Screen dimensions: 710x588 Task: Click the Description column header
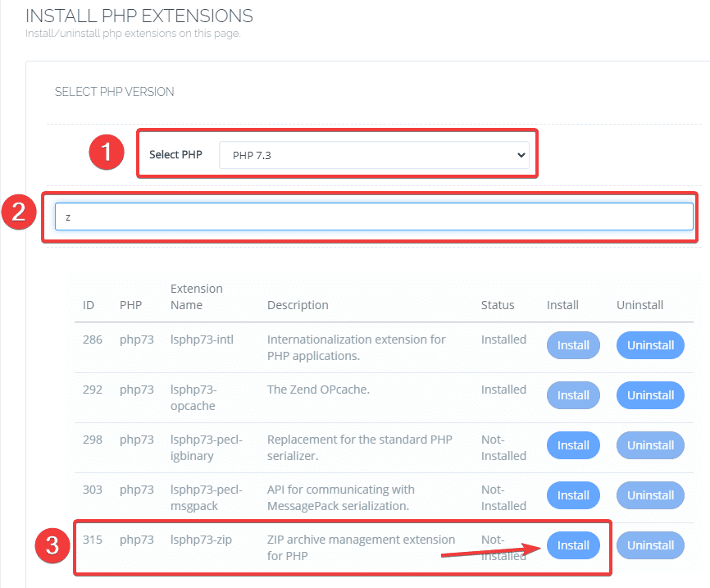coord(298,305)
